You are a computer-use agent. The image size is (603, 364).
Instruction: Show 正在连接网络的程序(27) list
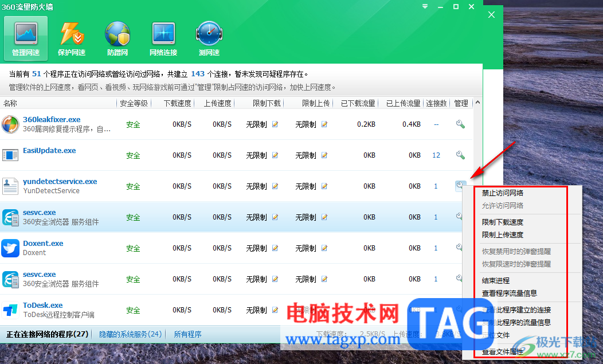pyautogui.click(x=48, y=334)
